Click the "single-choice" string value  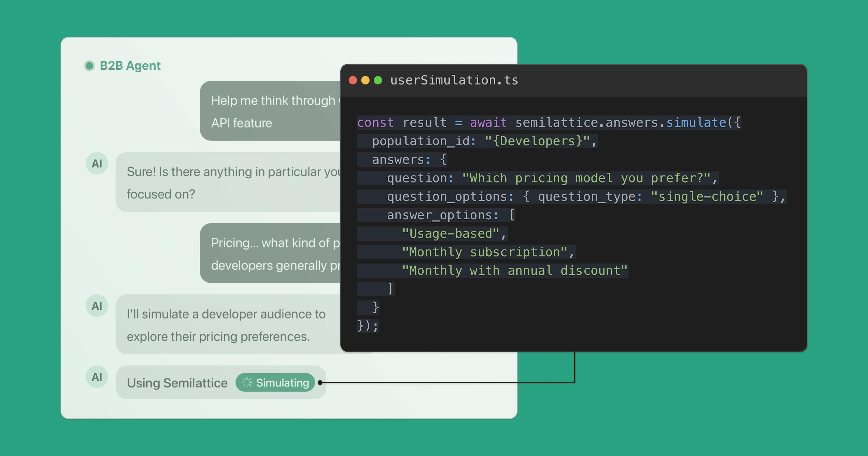tap(707, 197)
